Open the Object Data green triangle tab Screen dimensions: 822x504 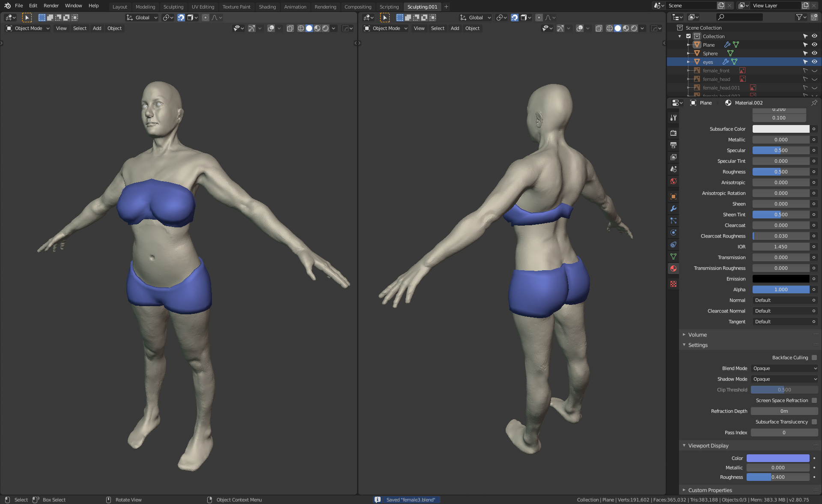[x=673, y=256]
